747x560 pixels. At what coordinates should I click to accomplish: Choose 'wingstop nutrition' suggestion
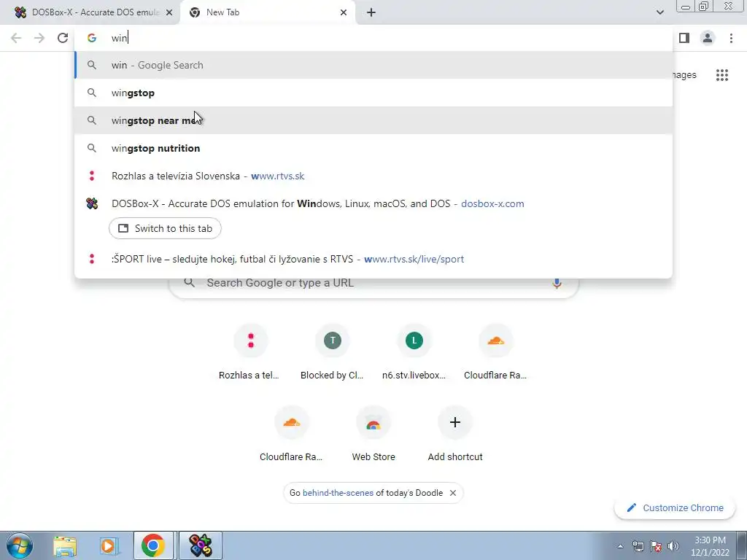[x=373, y=148]
